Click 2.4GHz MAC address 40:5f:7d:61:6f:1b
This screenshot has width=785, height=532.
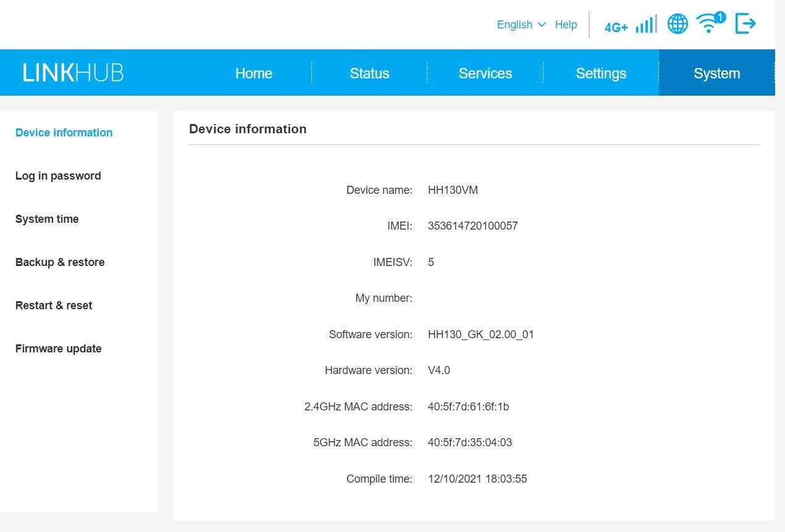tap(468, 407)
